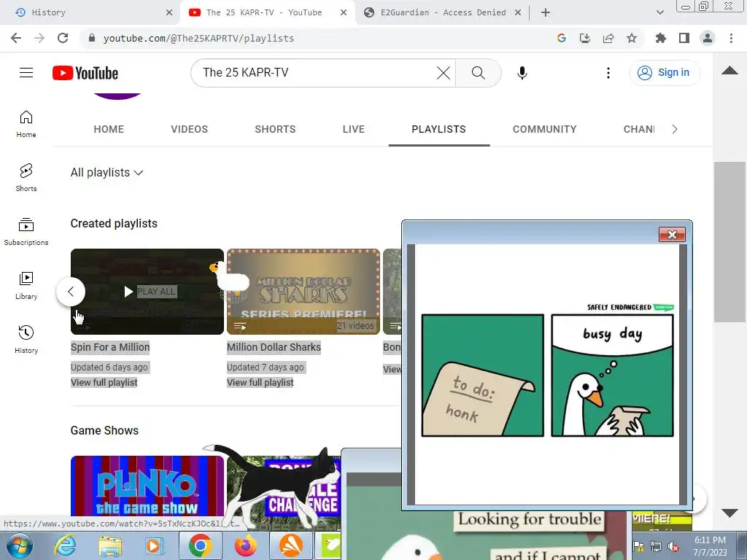Expand the All playlists dropdown

pyautogui.click(x=107, y=172)
